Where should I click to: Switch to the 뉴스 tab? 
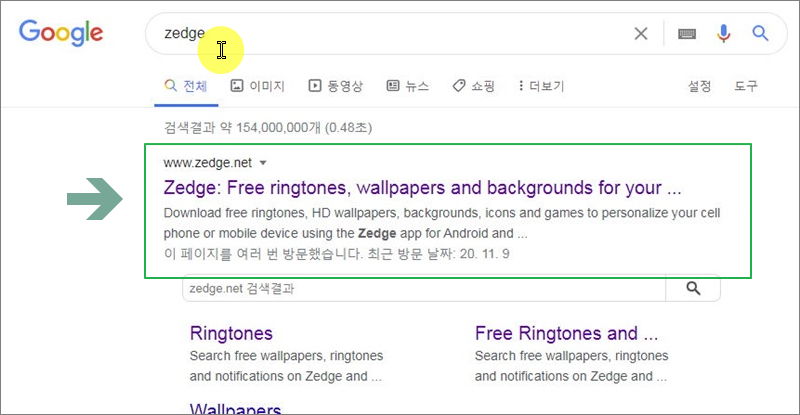pos(408,86)
